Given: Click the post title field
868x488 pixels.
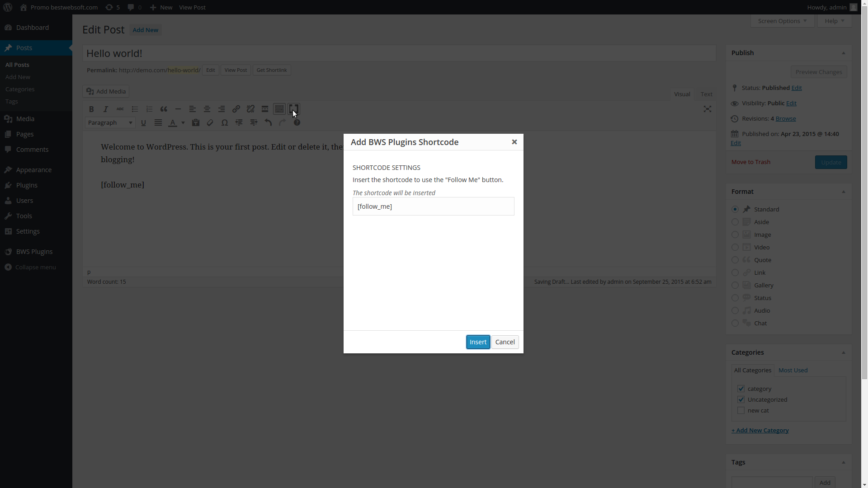Looking at the screenshot, I should pos(399,53).
